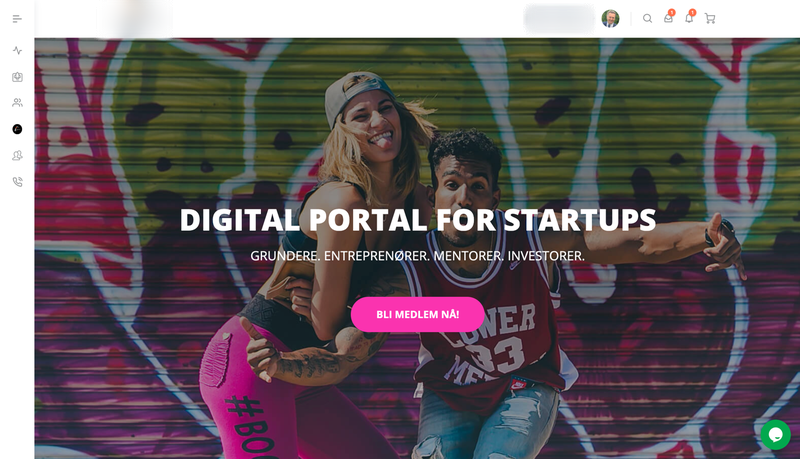800x459 pixels.
Task: Open the activity pulse icon in the sidebar
Action: click(x=17, y=50)
